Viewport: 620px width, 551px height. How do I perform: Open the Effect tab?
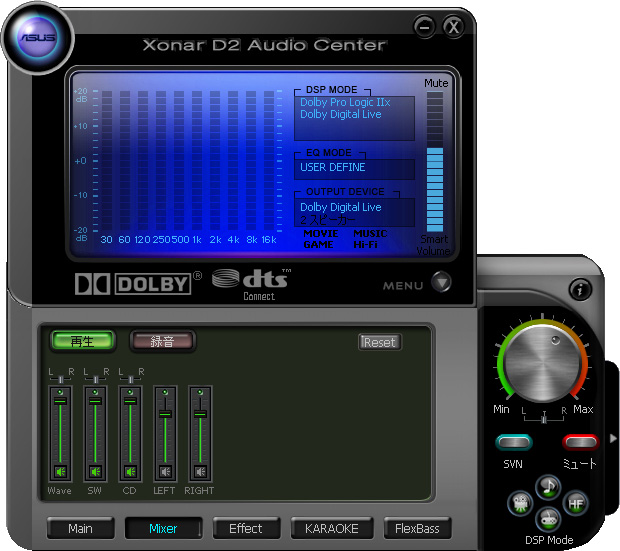[246, 528]
